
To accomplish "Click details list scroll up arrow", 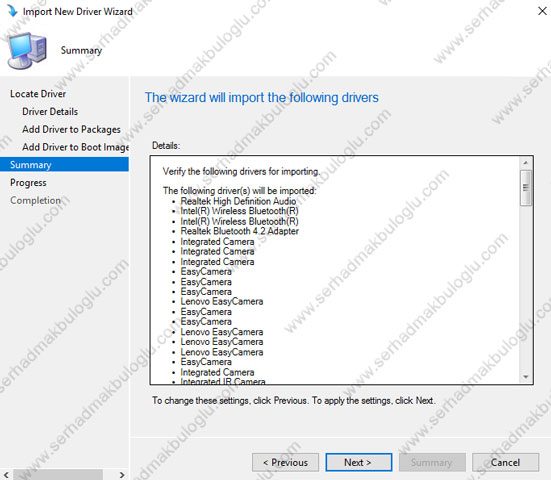I will pyautogui.click(x=526, y=163).
